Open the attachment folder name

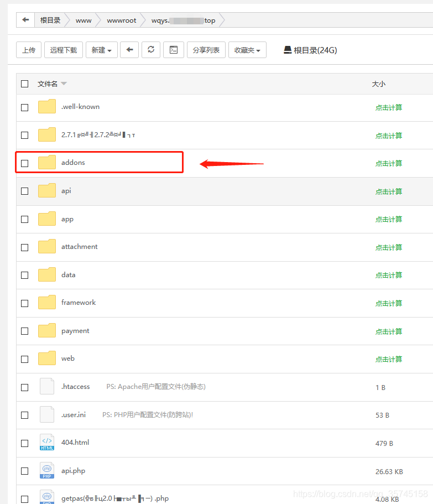pos(79,247)
